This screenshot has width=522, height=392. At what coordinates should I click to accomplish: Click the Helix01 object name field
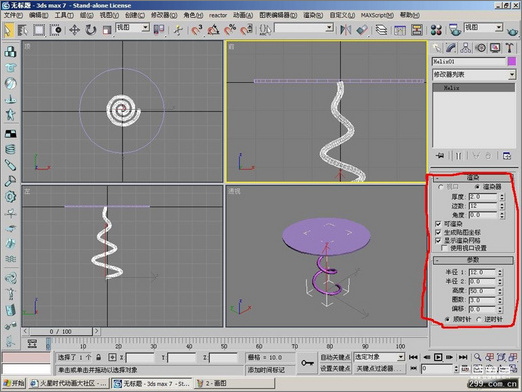(x=469, y=62)
